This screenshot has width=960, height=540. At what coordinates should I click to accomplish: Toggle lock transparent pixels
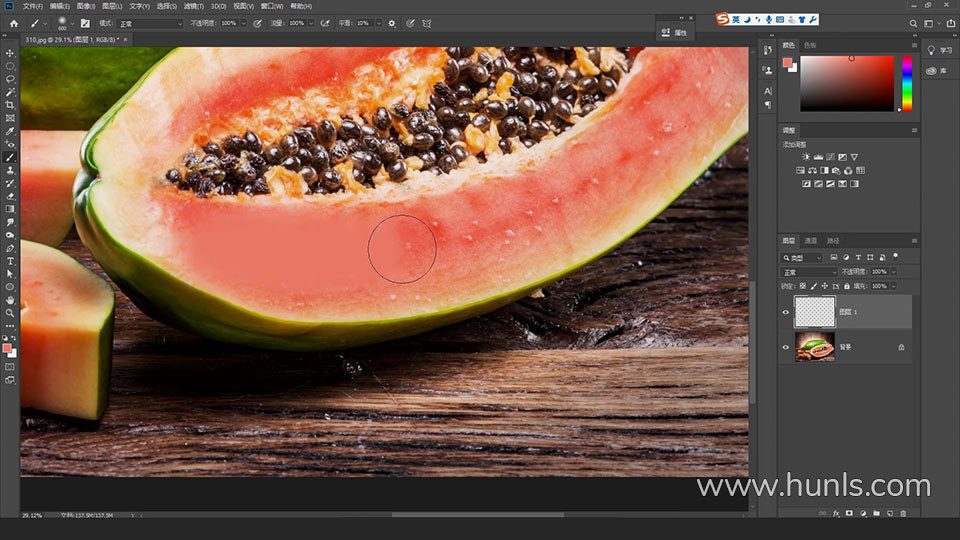pyautogui.click(x=803, y=286)
